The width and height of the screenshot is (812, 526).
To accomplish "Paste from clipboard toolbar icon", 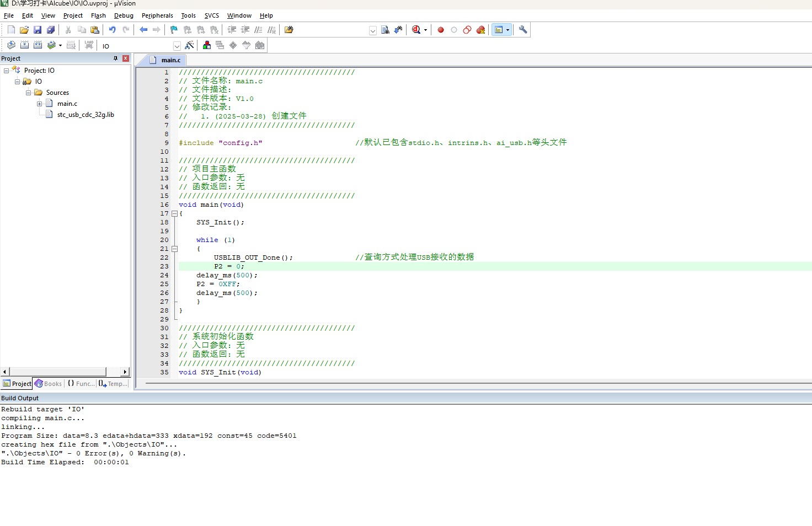I will [95, 30].
